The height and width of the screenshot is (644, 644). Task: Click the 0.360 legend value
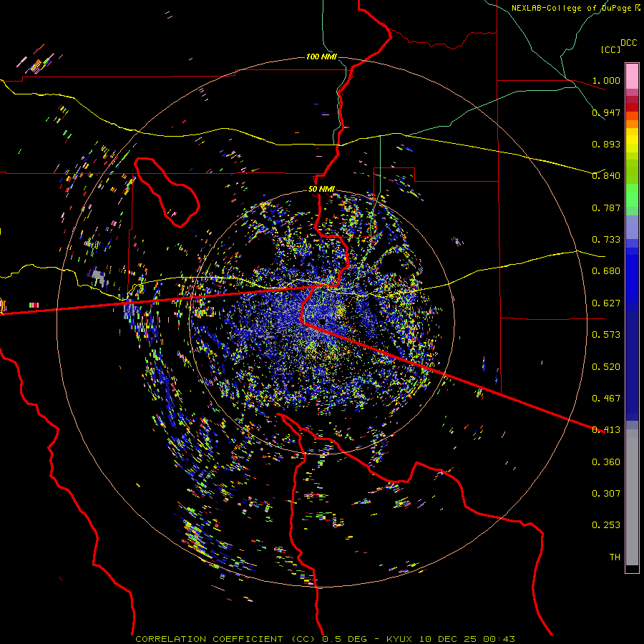point(606,462)
